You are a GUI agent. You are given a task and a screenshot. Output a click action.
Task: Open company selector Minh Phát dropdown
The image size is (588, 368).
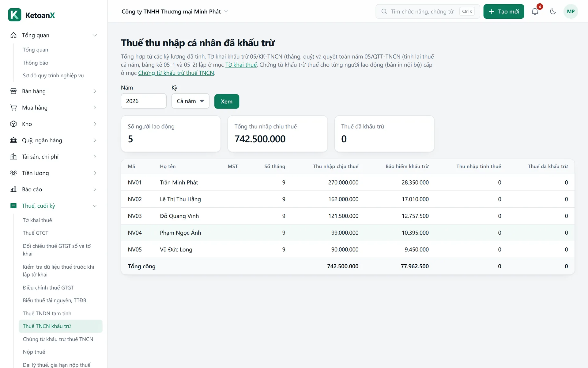tap(175, 11)
